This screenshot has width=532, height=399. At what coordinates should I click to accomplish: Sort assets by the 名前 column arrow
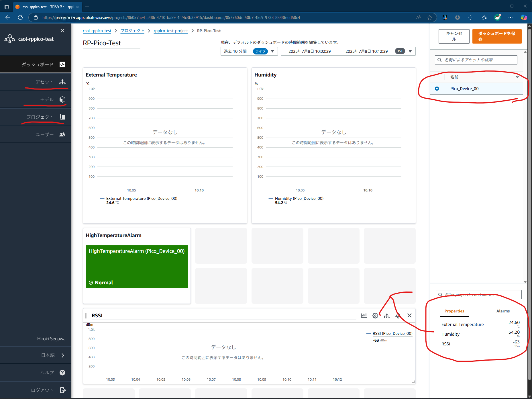pyautogui.click(x=517, y=77)
